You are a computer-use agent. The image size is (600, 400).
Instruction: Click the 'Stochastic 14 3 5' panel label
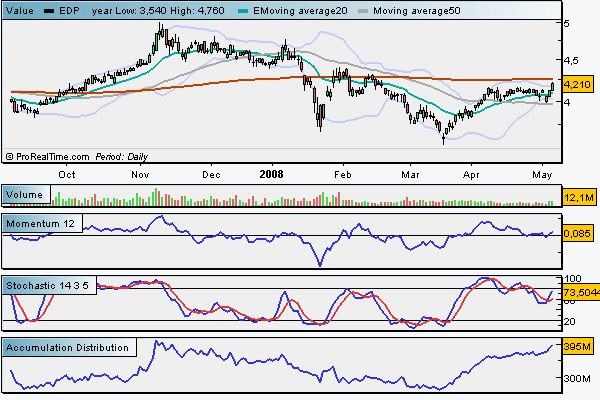(x=47, y=286)
